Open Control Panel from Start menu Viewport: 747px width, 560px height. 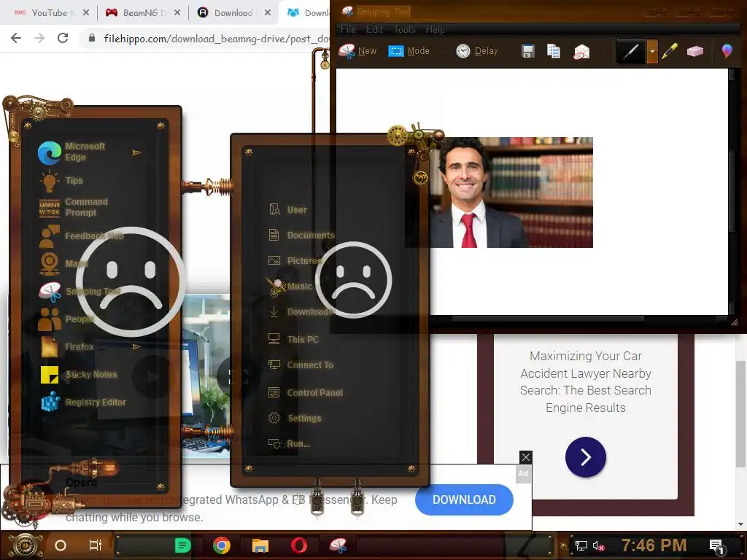click(x=306, y=393)
